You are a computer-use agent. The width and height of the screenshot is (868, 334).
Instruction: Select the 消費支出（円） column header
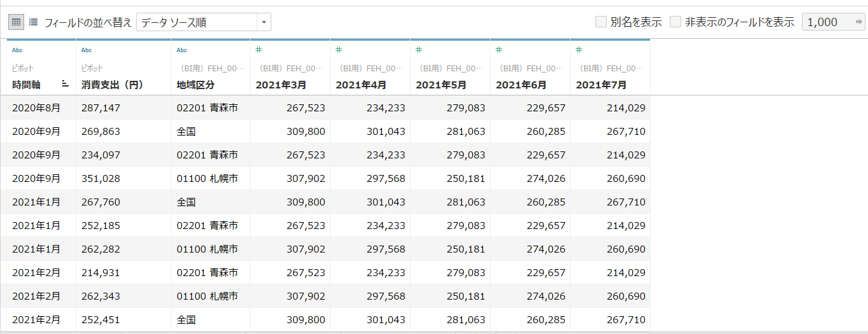coord(112,85)
